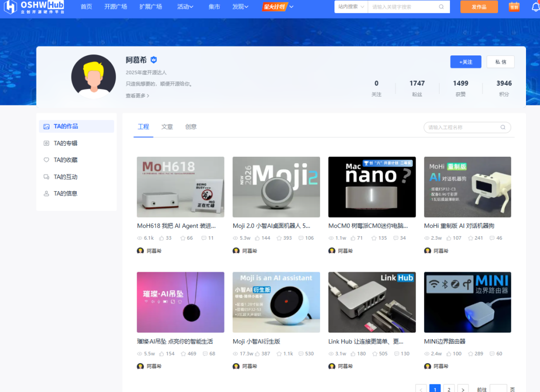The height and width of the screenshot is (392, 540).
Task: Open the 私信 message button
Action: pos(500,62)
